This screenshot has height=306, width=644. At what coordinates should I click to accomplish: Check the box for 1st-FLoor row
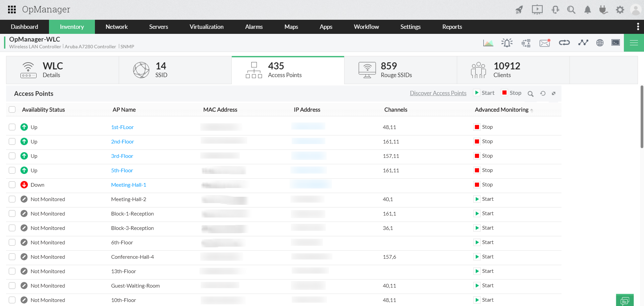(12, 127)
